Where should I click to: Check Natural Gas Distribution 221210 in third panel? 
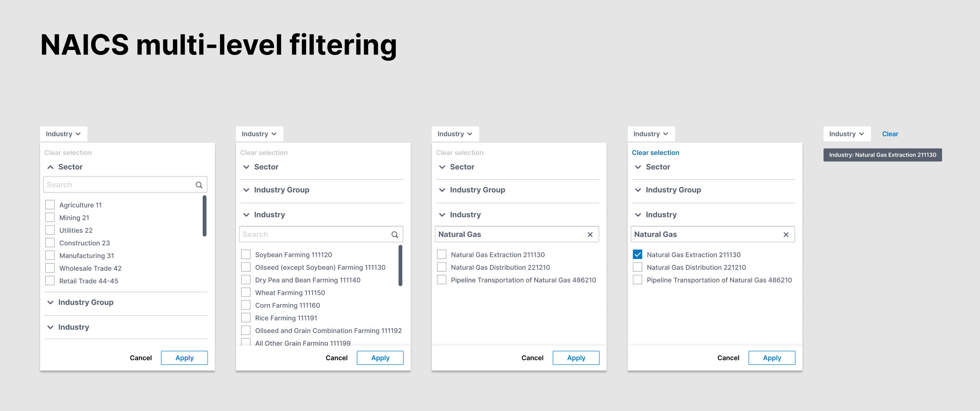click(442, 267)
